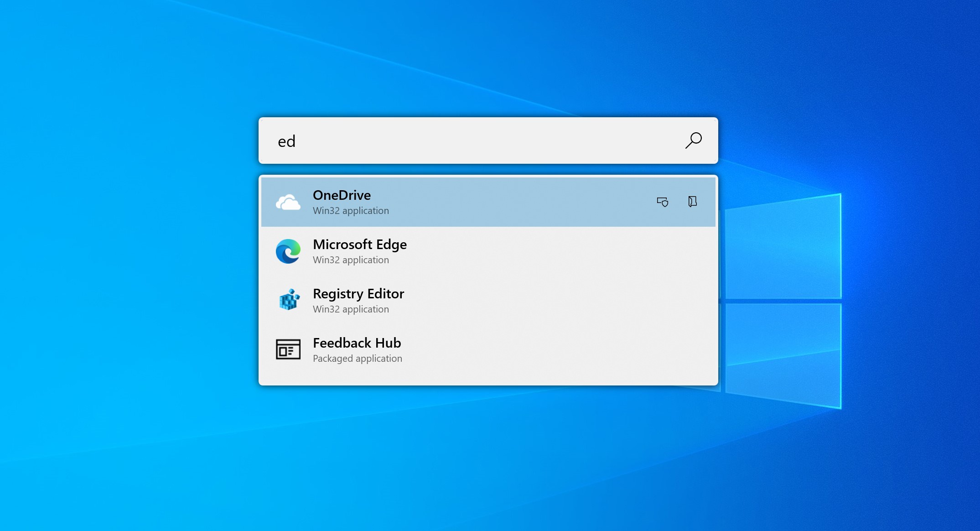Image resolution: width=980 pixels, height=531 pixels.
Task: Click the Microsoft Edge swirl logo
Action: click(288, 251)
